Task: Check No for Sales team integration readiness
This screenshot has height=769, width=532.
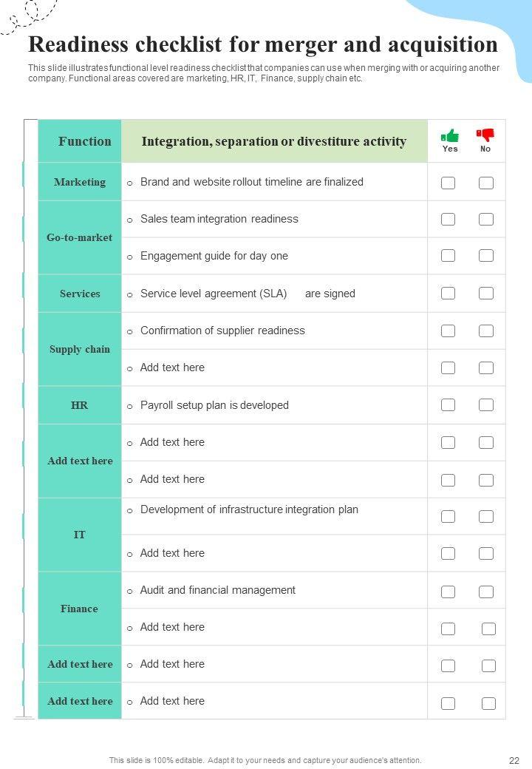Action: pos(486,220)
